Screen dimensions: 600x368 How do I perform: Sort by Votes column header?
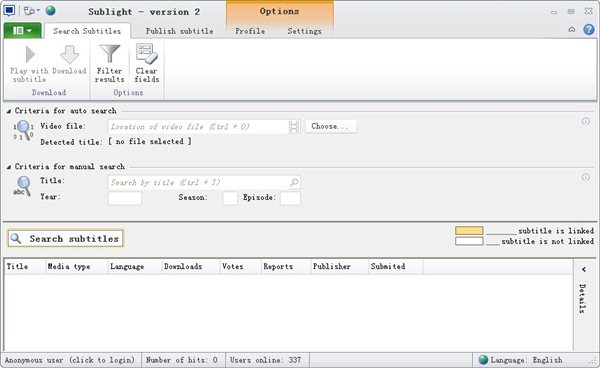pyautogui.click(x=241, y=266)
